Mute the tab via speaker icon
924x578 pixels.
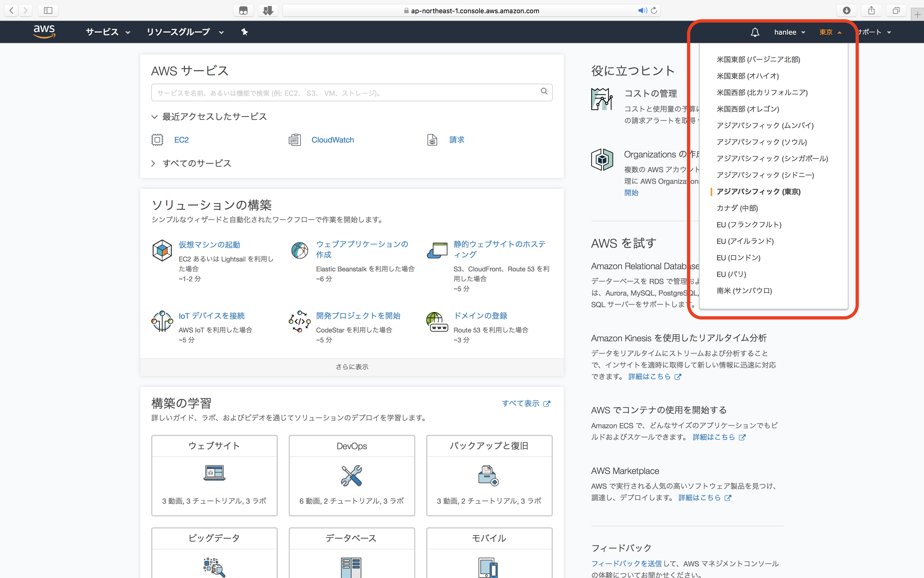click(x=642, y=11)
